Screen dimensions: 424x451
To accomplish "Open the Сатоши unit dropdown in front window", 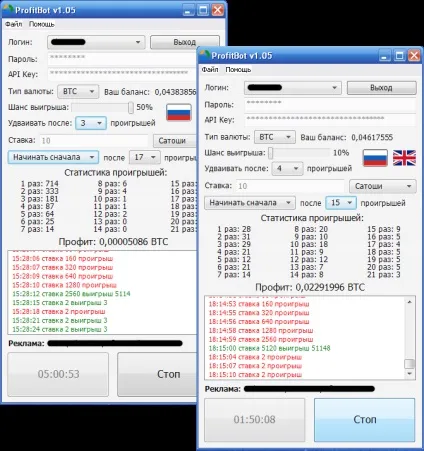I will (x=383, y=186).
